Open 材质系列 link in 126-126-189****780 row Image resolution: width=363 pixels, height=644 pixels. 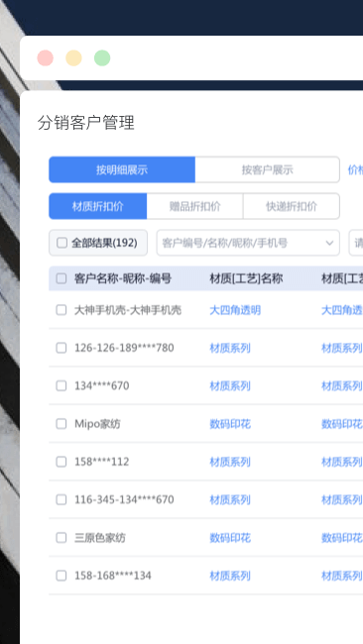(x=230, y=348)
